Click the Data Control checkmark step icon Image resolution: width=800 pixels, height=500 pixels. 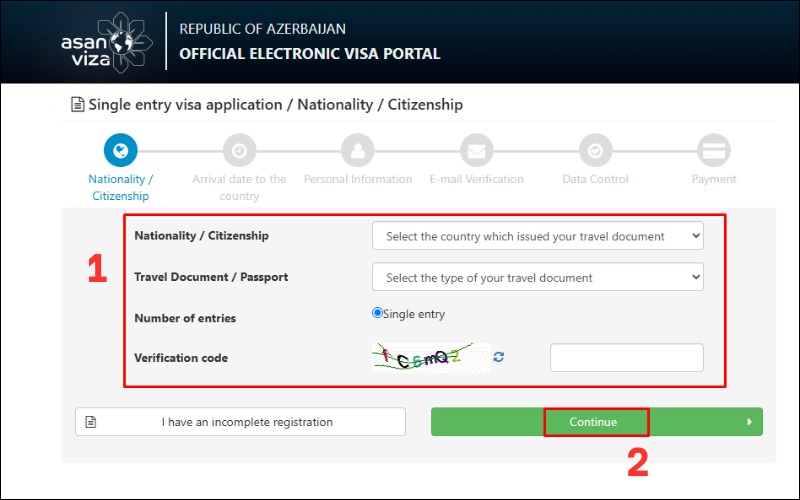(x=595, y=152)
